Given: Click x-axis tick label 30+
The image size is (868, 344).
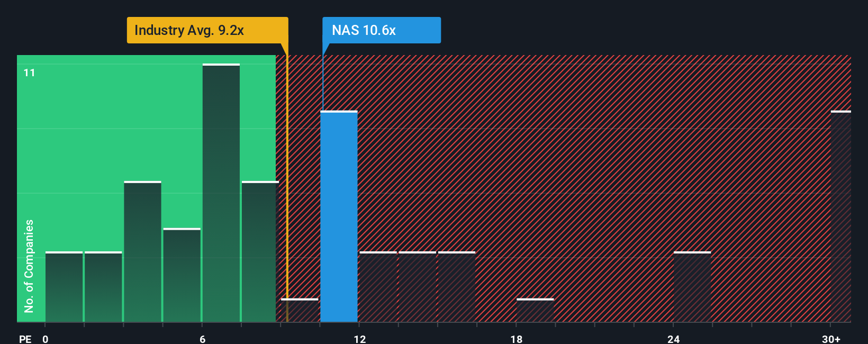Looking at the screenshot, I should [x=831, y=339].
